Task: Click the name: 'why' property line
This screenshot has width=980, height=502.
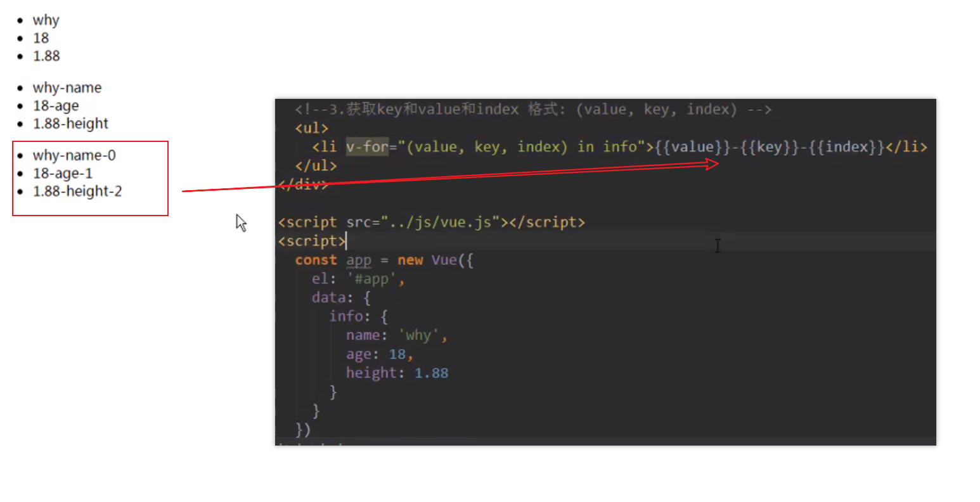Action: pos(397,335)
